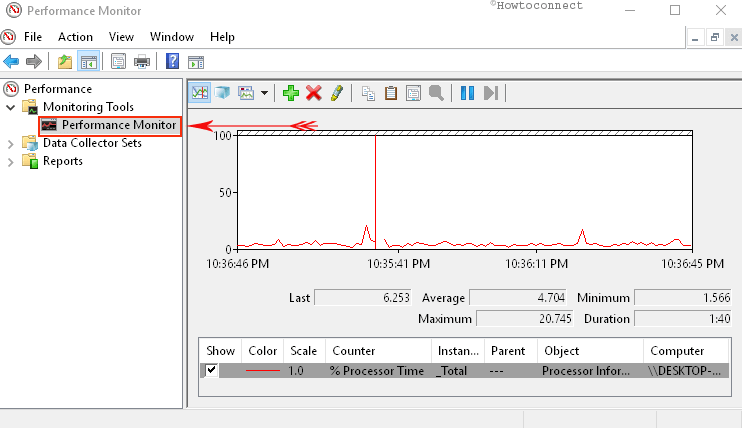Restore the inner MDI child window
The image size is (742, 428).
coord(715,38)
